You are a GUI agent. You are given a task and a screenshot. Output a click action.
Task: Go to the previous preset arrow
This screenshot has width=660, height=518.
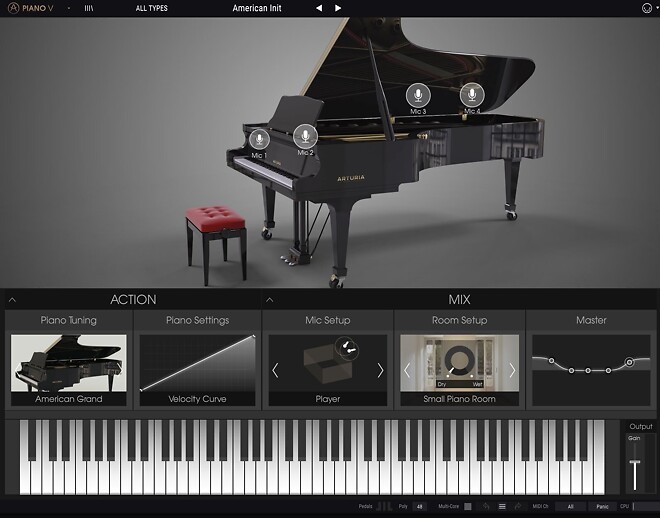pyautogui.click(x=319, y=8)
